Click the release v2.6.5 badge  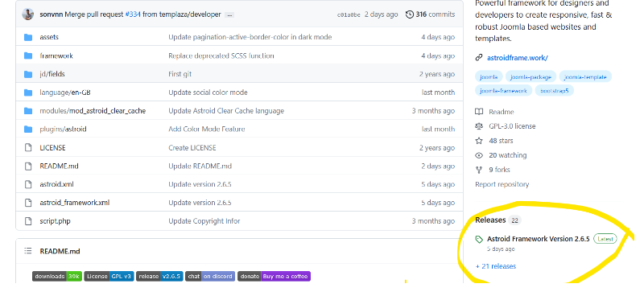pyautogui.click(x=159, y=276)
